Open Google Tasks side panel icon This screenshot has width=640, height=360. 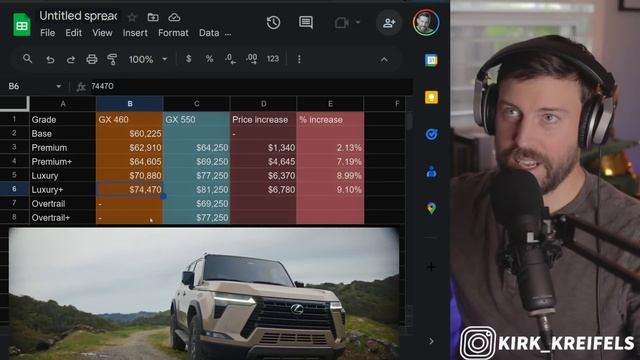431,134
